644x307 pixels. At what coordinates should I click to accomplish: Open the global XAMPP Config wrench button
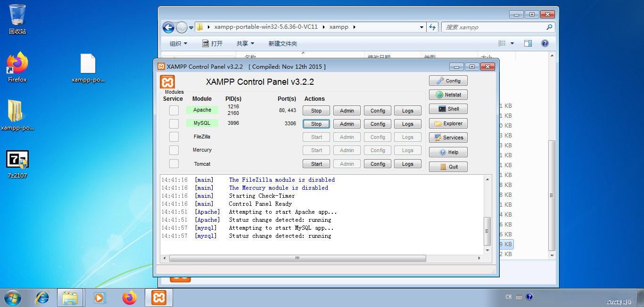448,81
